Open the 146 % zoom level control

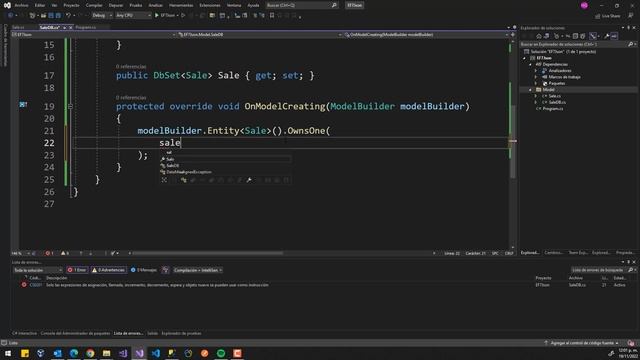(x=20, y=253)
